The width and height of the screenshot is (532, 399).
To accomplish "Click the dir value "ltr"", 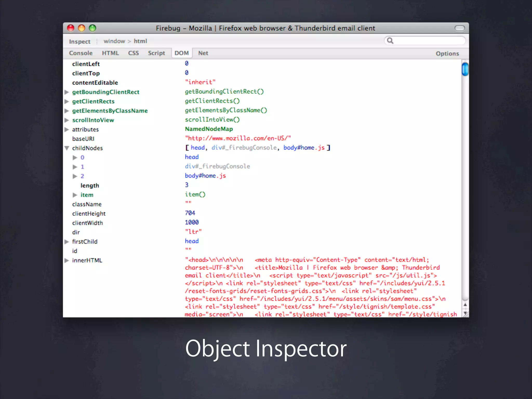I will pyautogui.click(x=193, y=232).
